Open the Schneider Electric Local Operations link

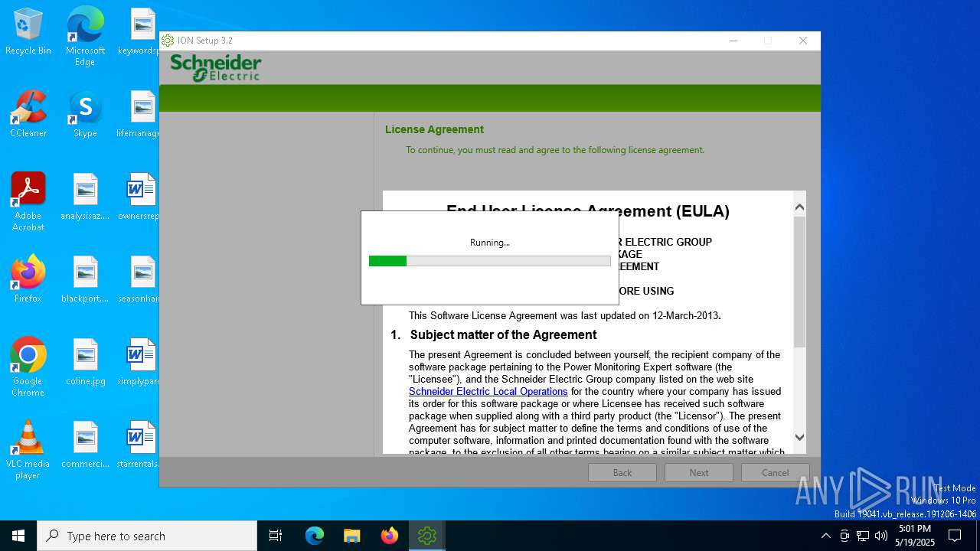pyautogui.click(x=488, y=391)
